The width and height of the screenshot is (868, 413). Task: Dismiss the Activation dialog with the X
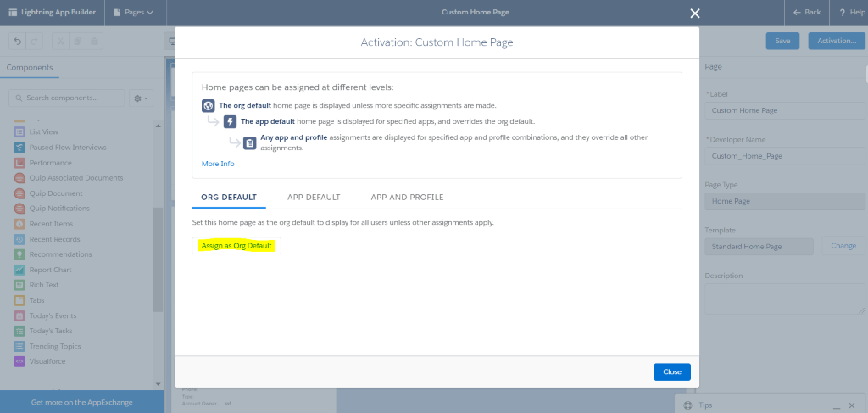695,13
